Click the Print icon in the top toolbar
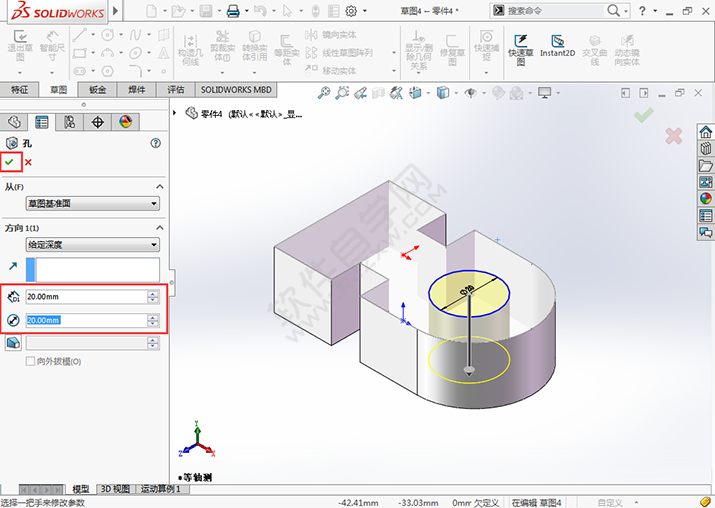Viewport: 715px width, 508px height. [x=233, y=10]
